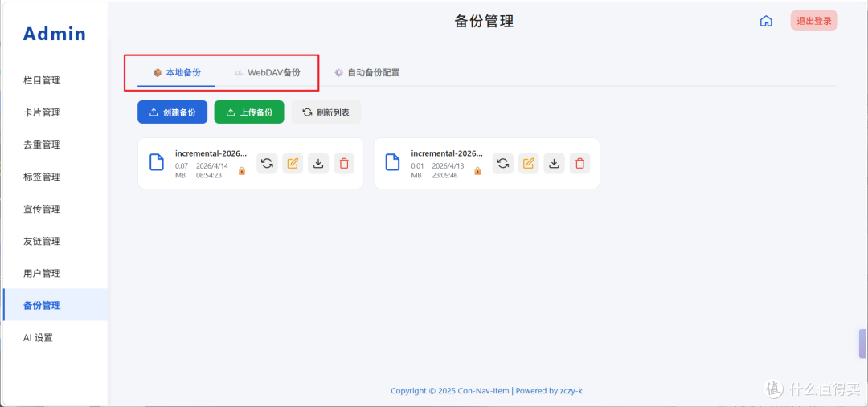Open 去重管理 in the sidebar
The height and width of the screenshot is (407, 868).
pyautogui.click(x=55, y=144)
